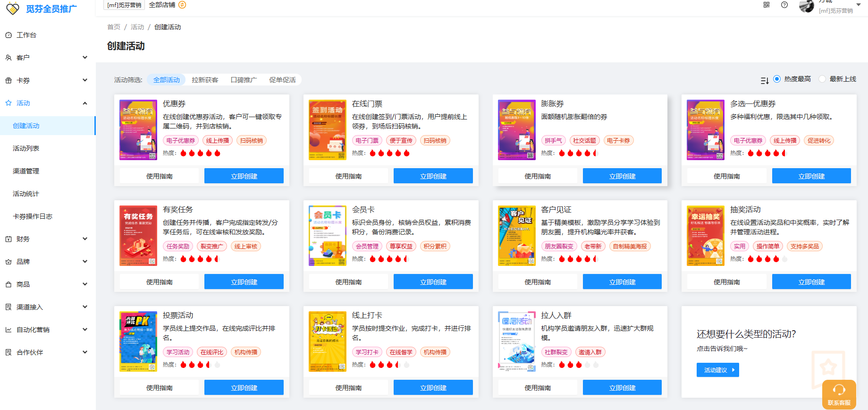Click 立即创建 on the 线上打卡 card

[433, 387]
